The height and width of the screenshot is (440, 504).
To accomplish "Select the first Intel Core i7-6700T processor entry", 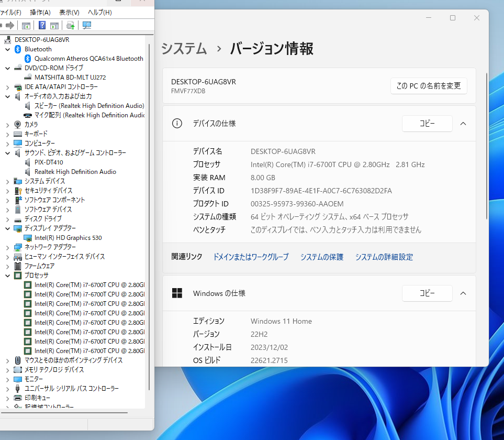I will [89, 284].
